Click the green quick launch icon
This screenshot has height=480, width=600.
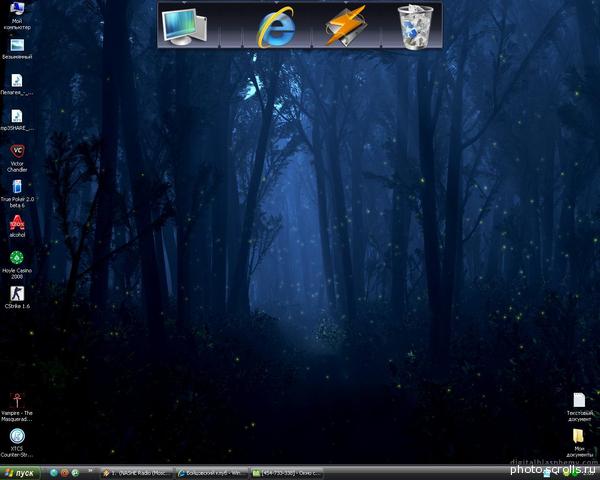[75, 473]
